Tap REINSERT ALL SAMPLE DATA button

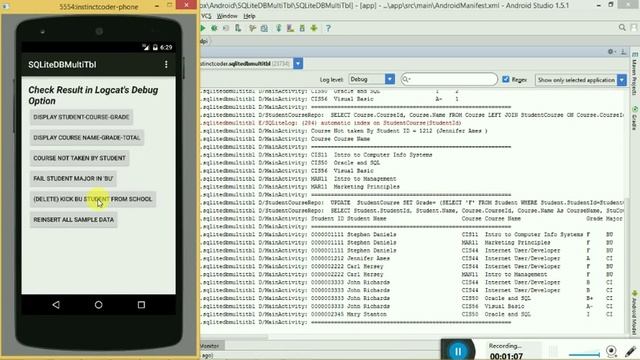tap(73, 220)
